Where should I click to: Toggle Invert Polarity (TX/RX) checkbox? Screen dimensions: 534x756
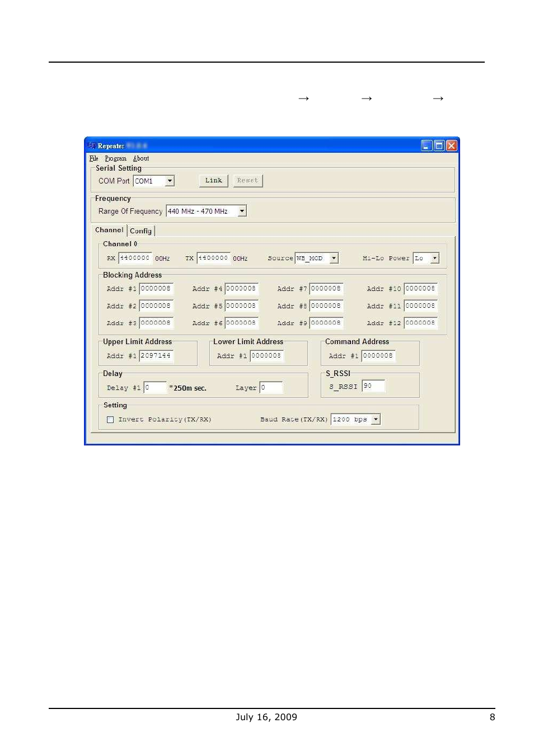tap(110, 420)
